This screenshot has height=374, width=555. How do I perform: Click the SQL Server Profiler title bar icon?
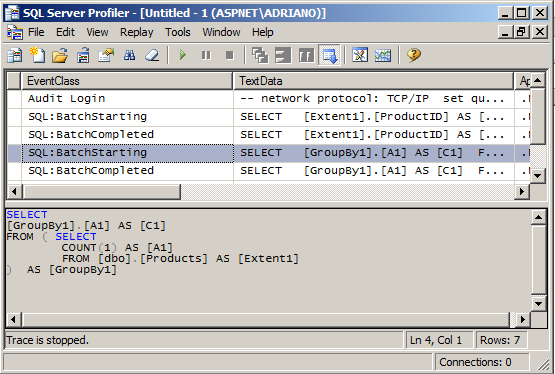[12, 13]
